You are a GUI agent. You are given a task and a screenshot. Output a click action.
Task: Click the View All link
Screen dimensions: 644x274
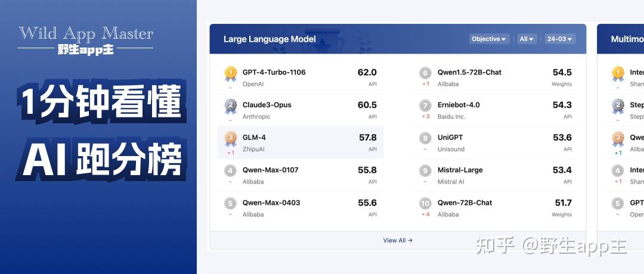[x=398, y=241]
